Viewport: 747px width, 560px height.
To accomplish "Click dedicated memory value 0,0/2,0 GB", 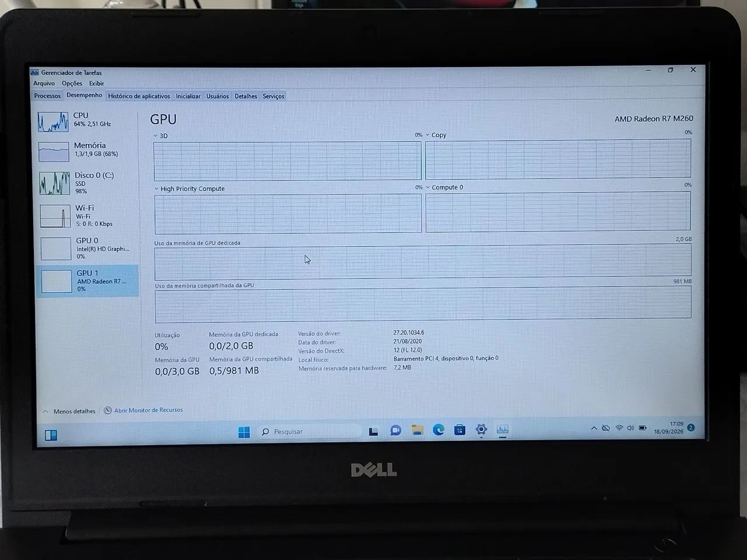I will tap(231, 346).
